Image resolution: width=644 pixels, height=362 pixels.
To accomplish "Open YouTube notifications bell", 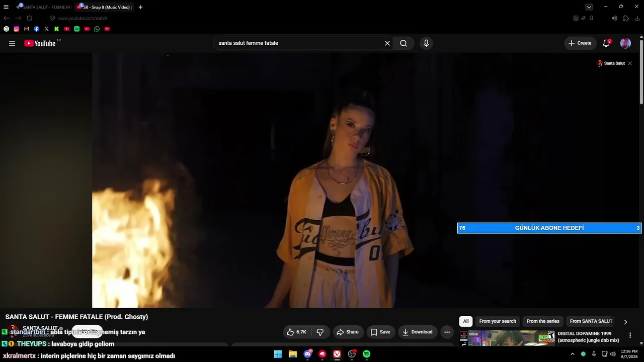I will (x=606, y=43).
